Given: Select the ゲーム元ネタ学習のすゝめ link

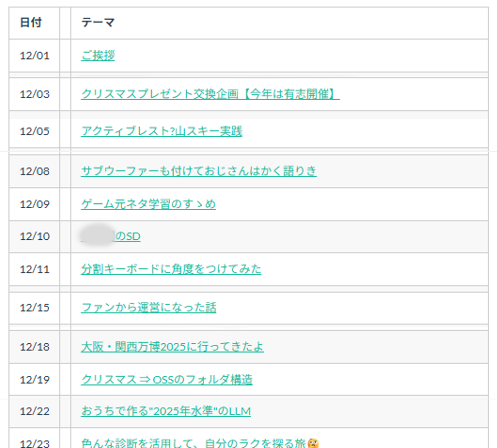Looking at the screenshot, I should [148, 204].
